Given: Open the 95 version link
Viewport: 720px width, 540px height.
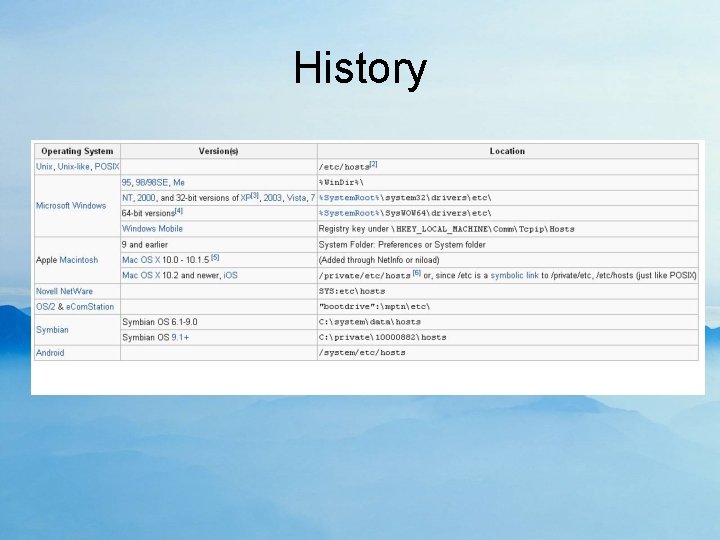Looking at the screenshot, I should point(126,182).
